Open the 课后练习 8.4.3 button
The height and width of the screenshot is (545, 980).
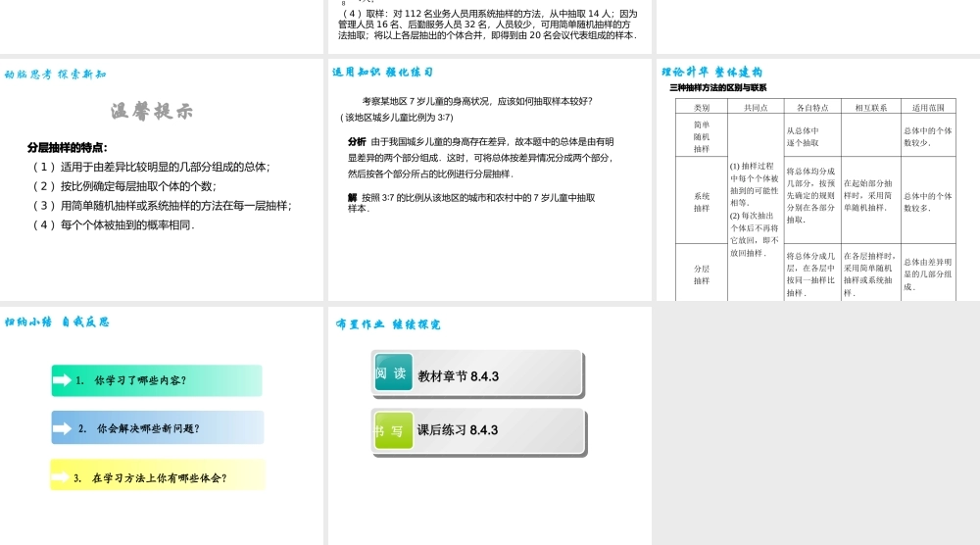pyautogui.click(x=479, y=432)
